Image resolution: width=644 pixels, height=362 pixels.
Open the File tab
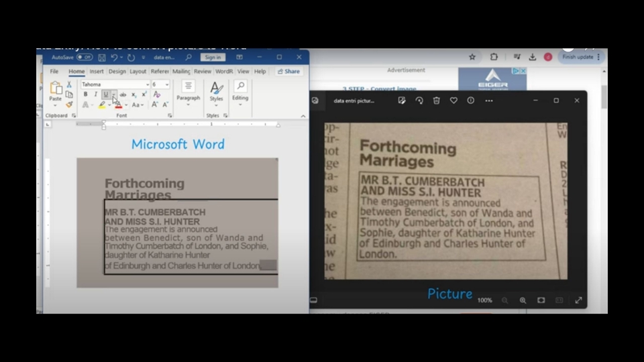coord(54,72)
